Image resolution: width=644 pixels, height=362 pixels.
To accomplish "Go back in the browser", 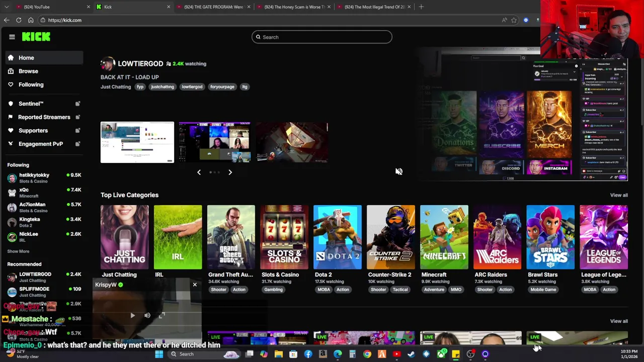I will pos(6,20).
